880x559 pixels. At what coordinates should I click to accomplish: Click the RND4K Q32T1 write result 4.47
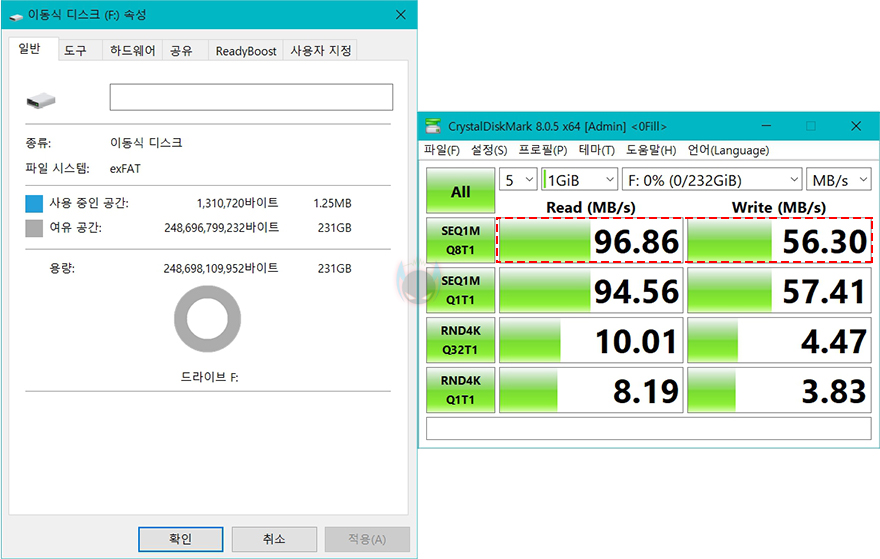pos(779,340)
